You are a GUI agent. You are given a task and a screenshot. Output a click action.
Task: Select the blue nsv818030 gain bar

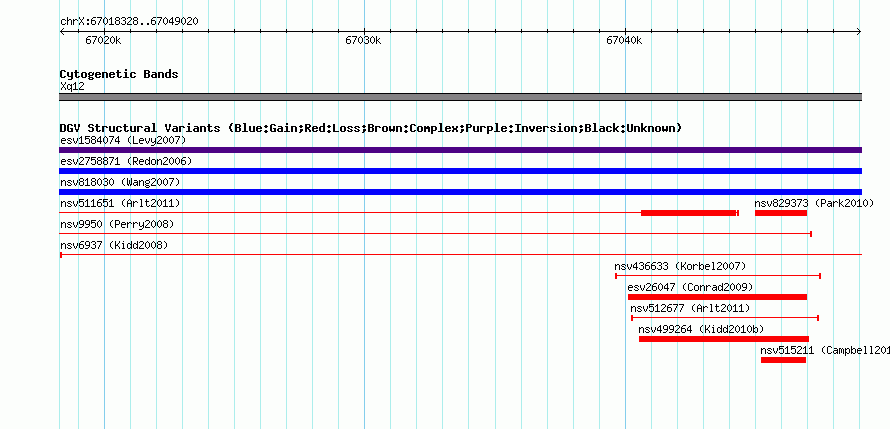(x=460, y=192)
